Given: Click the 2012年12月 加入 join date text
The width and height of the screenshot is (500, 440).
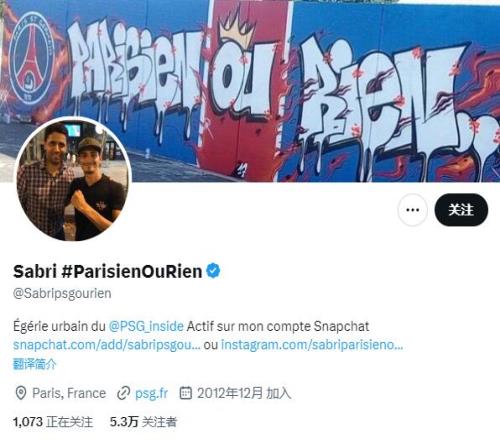Looking at the screenshot, I should tap(244, 393).
